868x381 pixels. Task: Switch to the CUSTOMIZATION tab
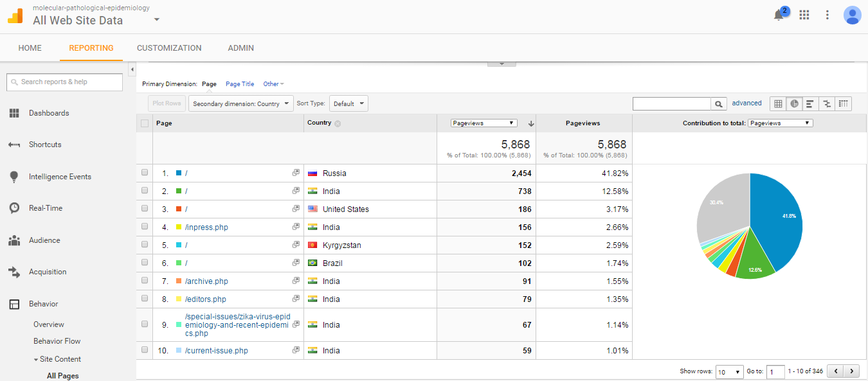pos(169,48)
